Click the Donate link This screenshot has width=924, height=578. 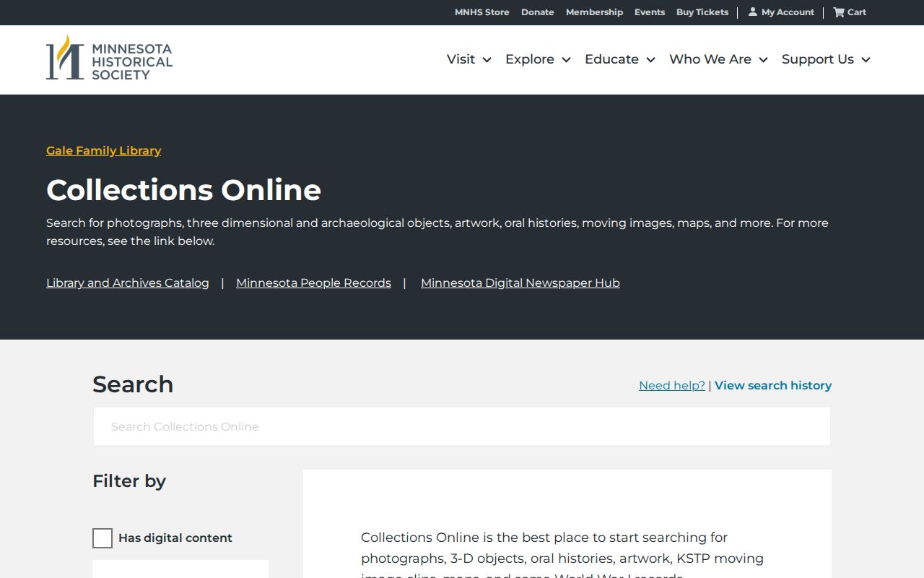click(538, 12)
